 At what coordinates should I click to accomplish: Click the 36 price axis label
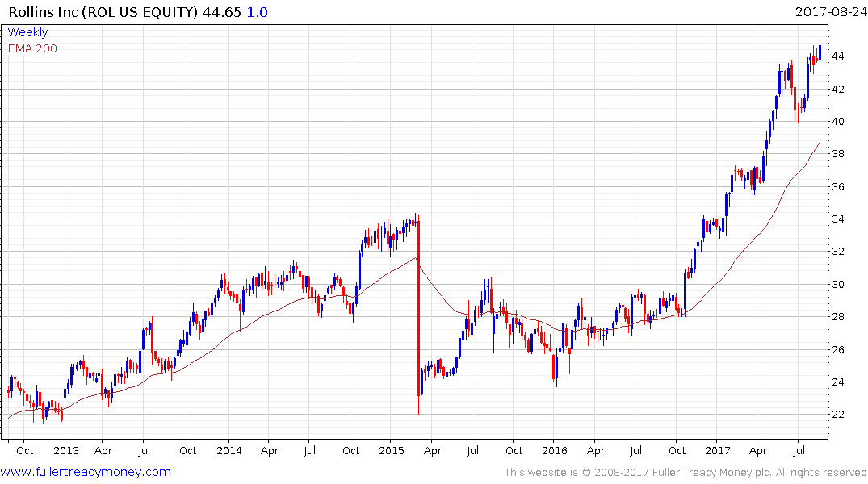click(837, 187)
